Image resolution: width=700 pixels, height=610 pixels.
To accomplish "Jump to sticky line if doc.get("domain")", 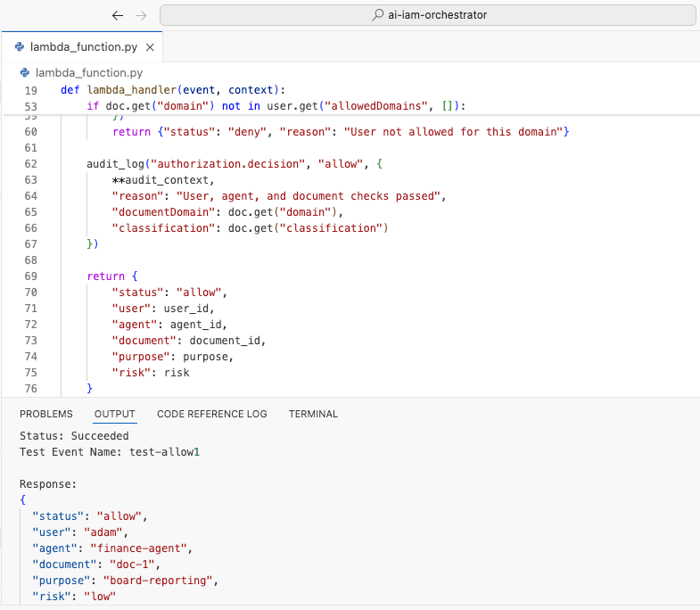I will [x=276, y=106].
